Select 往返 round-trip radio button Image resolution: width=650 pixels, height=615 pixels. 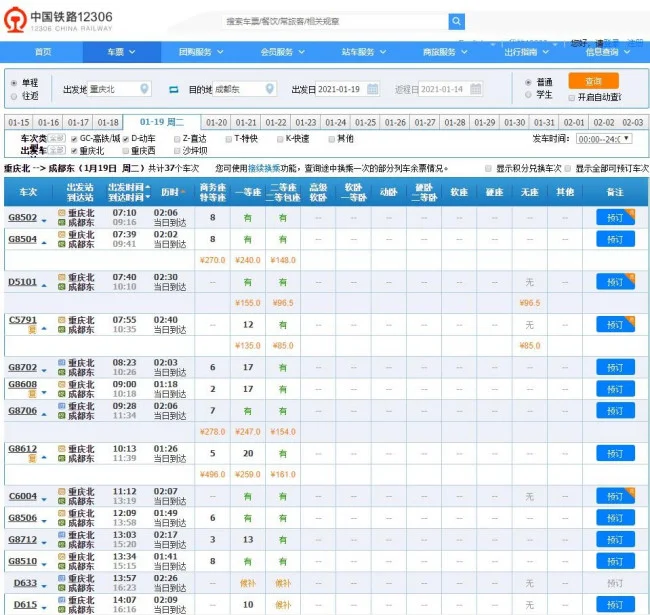pos(14,96)
